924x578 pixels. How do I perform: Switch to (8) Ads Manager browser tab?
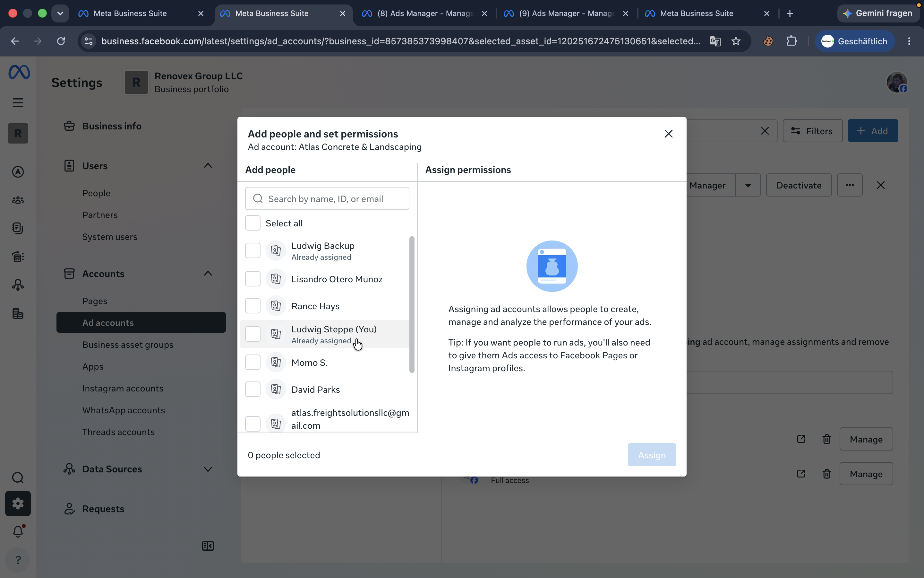click(x=424, y=13)
